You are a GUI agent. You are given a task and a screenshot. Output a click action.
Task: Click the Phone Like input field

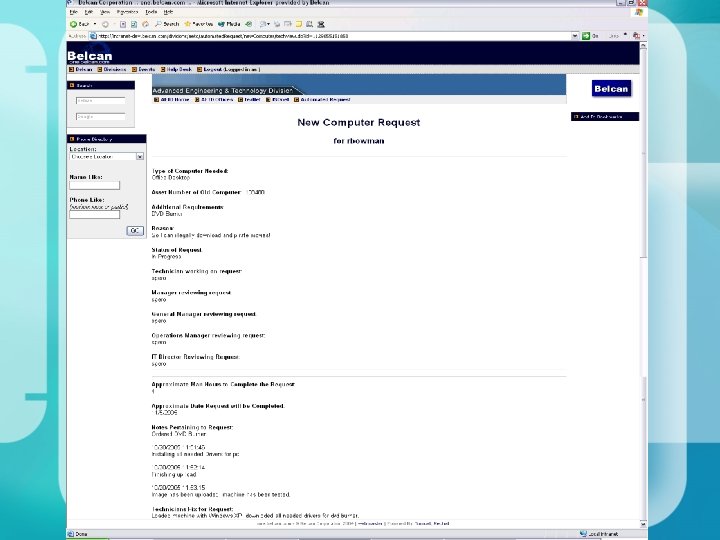95,214
